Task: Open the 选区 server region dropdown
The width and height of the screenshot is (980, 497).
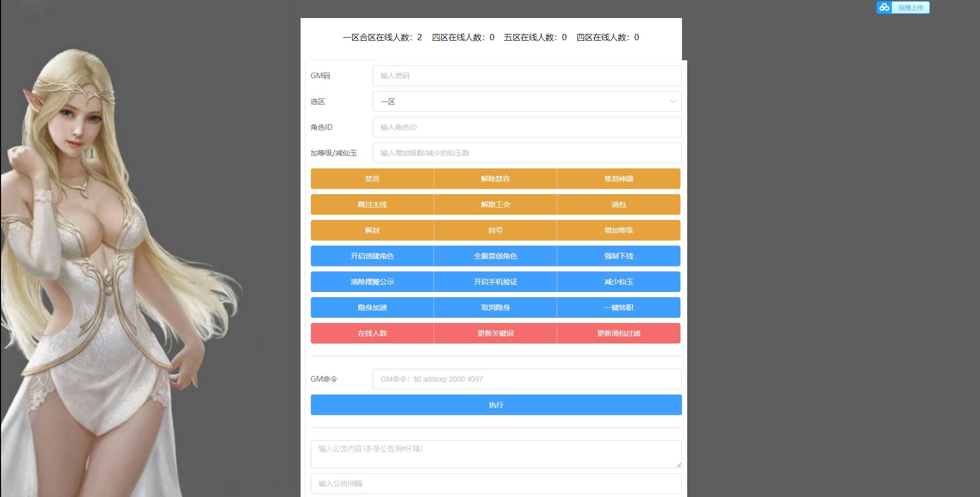Action: tap(526, 101)
